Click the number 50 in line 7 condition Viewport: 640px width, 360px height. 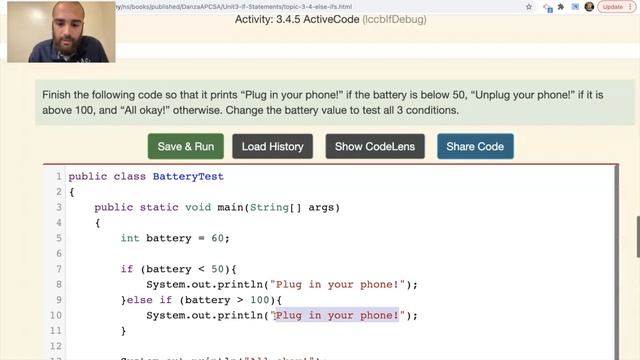218,269
